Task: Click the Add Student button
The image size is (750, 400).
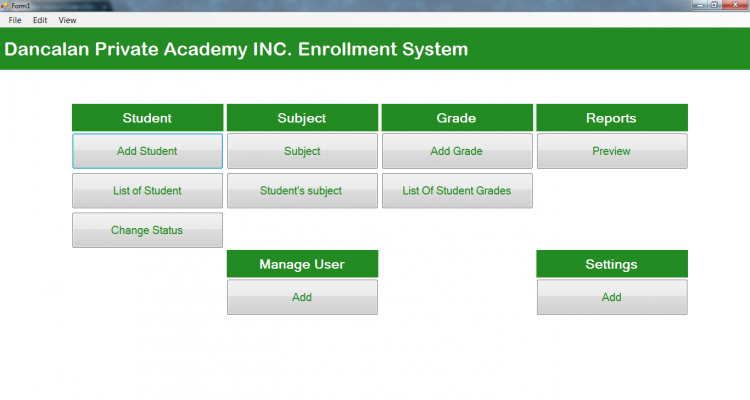Action: click(147, 151)
